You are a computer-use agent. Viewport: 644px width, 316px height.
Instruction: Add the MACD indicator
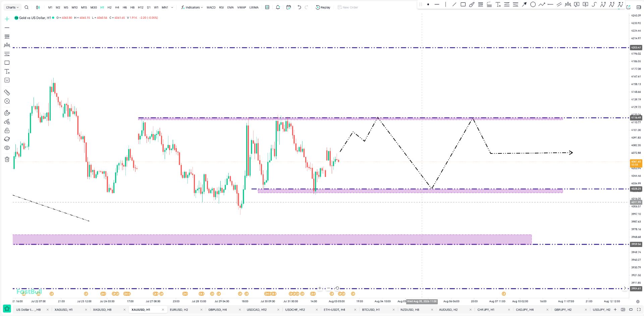coord(211,7)
